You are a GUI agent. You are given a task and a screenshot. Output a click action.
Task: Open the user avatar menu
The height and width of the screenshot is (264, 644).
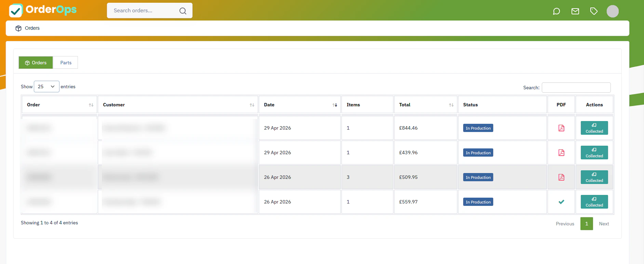coord(613,11)
